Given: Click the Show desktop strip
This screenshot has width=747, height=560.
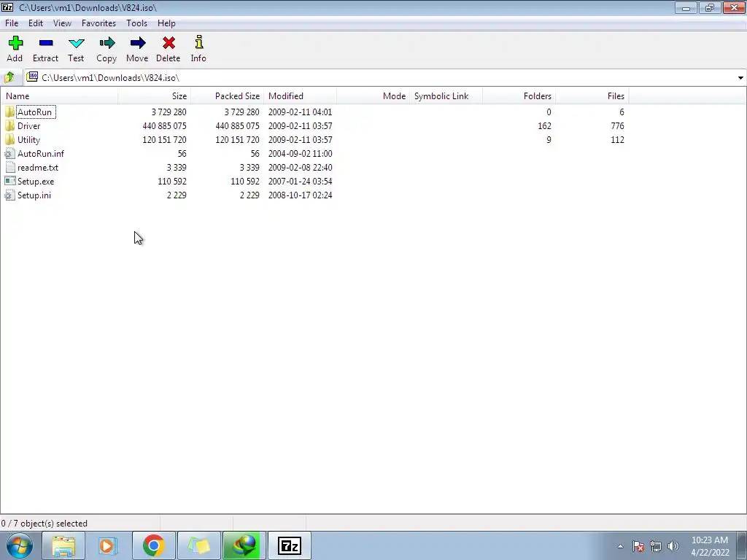Looking at the screenshot, I should 742,545.
